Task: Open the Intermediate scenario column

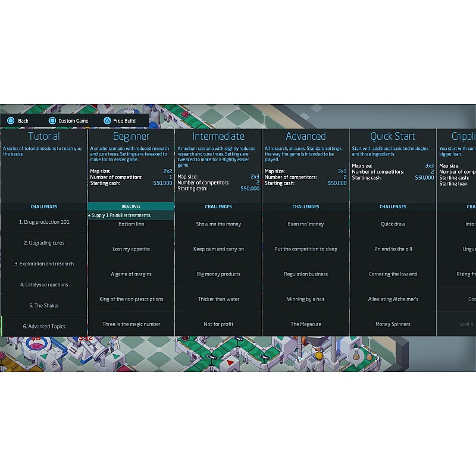Action: tap(218, 136)
